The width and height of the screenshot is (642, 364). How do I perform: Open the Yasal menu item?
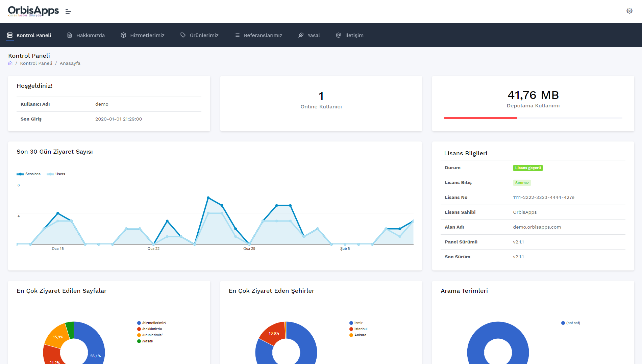[309, 35]
